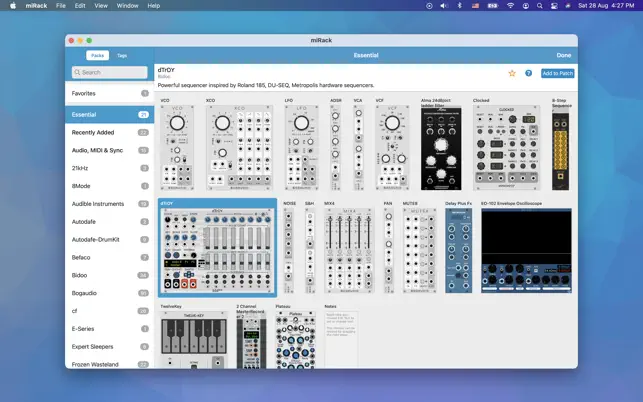The image size is (643, 402).
Task: Open the Audible Instruments pack
Action: [109, 204]
